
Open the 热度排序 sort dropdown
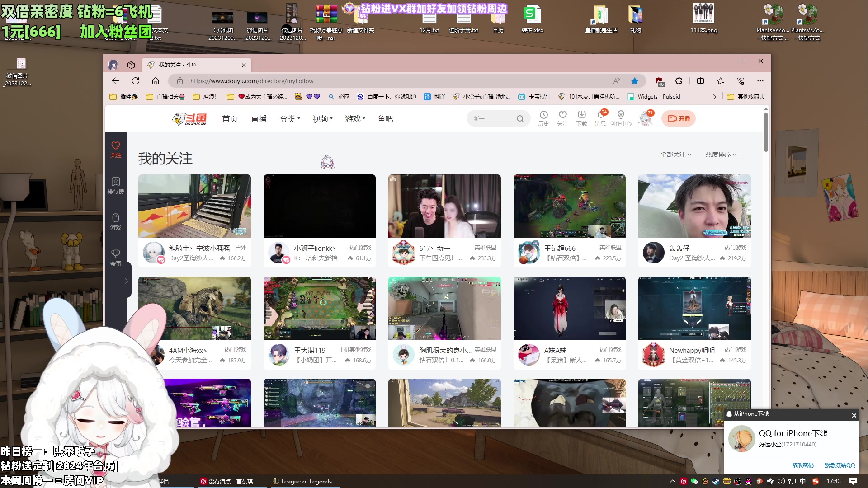(x=721, y=155)
